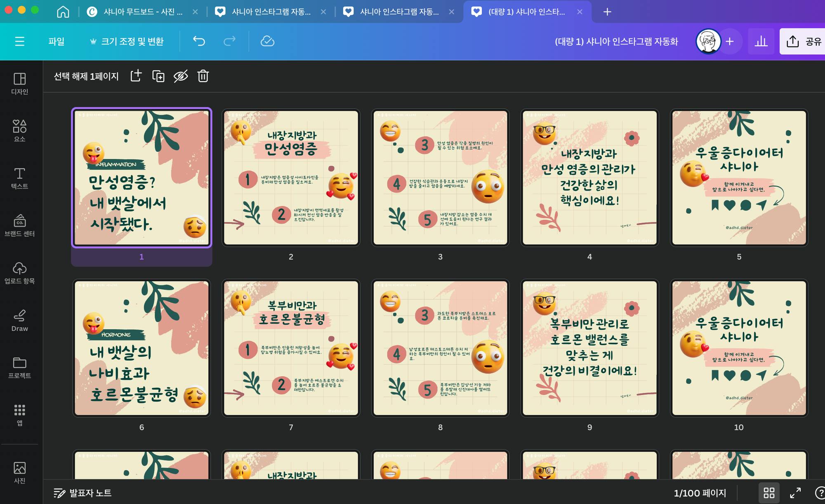This screenshot has height=504, width=825.
Task: Select the Draw tool
Action: pos(19,320)
